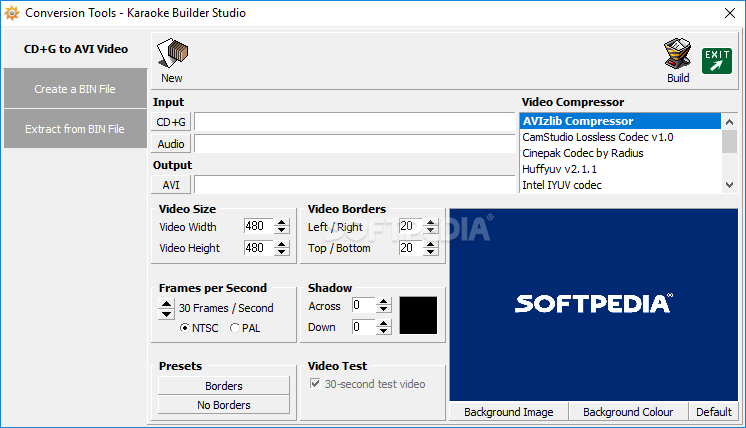The width and height of the screenshot is (746, 428).
Task: Select CamStudio Lossless Codec v1.0
Action: (x=620, y=137)
